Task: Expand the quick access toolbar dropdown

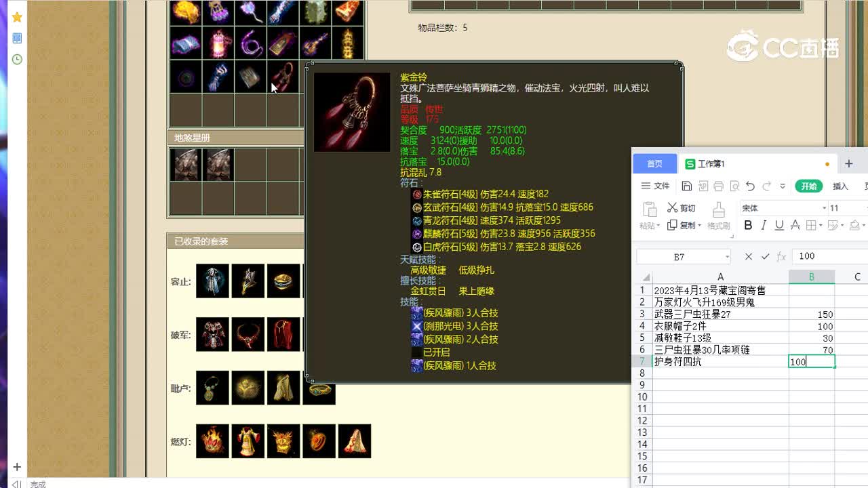Action: [783, 186]
